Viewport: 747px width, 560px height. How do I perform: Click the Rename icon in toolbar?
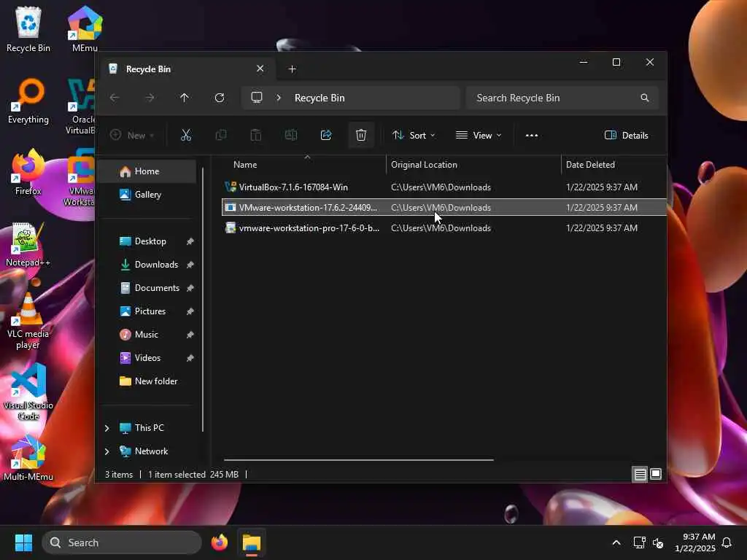(290, 135)
